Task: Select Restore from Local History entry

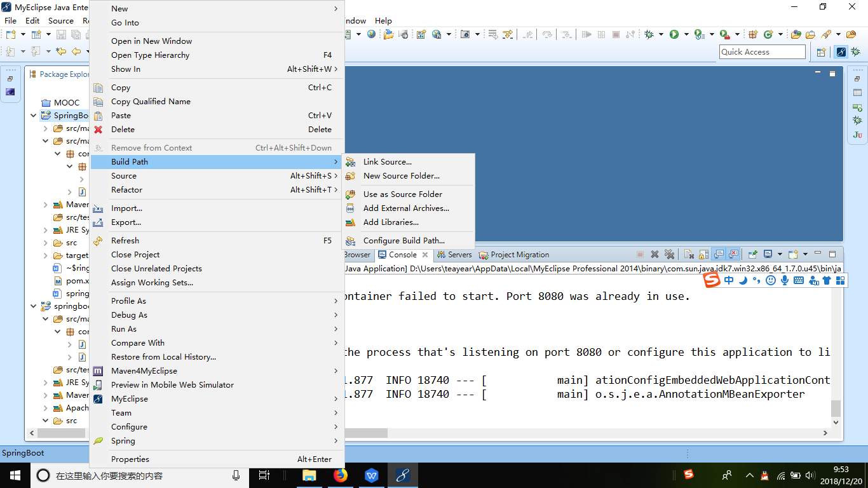Action: 217,357
